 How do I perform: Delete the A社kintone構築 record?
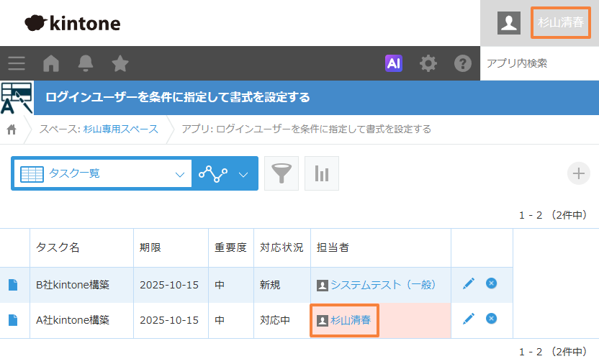click(x=491, y=319)
